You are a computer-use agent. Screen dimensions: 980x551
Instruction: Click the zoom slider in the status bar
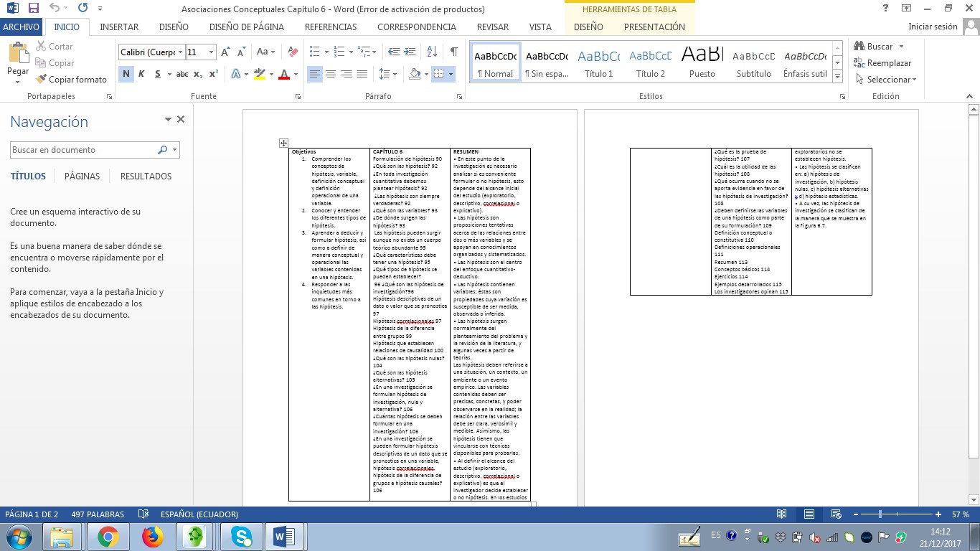click(880, 514)
